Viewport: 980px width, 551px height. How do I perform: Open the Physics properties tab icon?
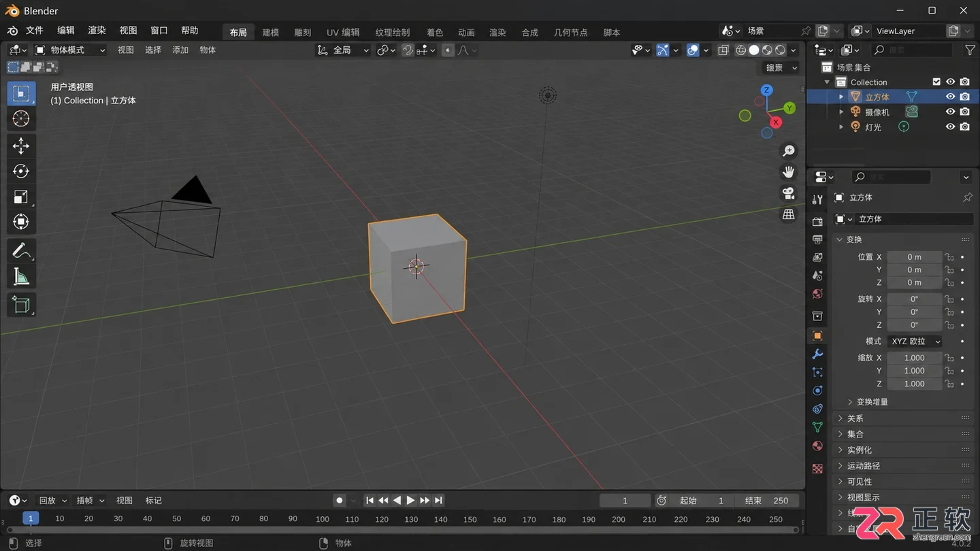pyautogui.click(x=817, y=390)
